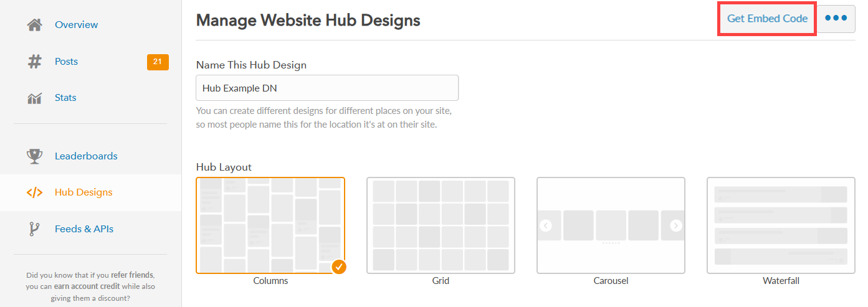868x307 pixels.
Task: Click the Stats chart icon
Action: pyautogui.click(x=35, y=98)
